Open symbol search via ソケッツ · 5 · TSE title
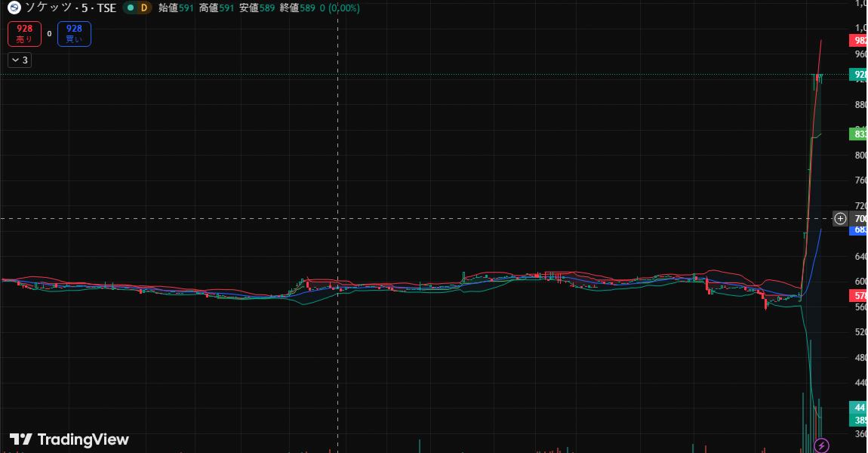Viewport: 868px width, 453px height. click(x=70, y=8)
